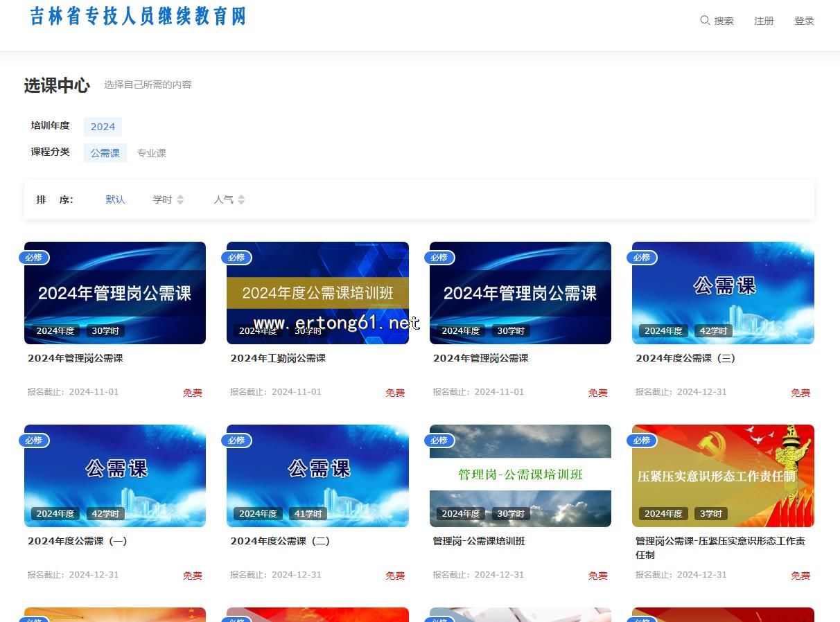Click 2024年度 badge on 管理岗-公需课培训班
This screenshot has height=622, width=840.
point(460,514)
